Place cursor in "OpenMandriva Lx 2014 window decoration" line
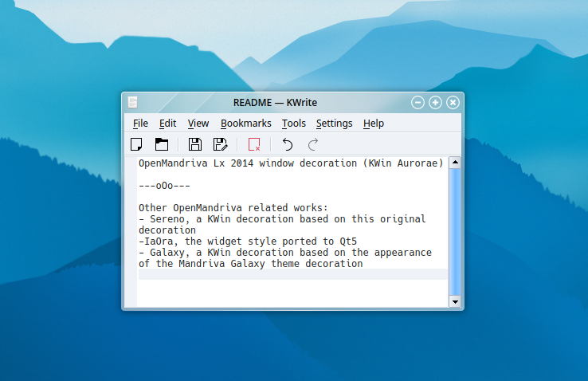Image resolution: width=588 pixels, height=381 pixels. (x=291, y=163)
